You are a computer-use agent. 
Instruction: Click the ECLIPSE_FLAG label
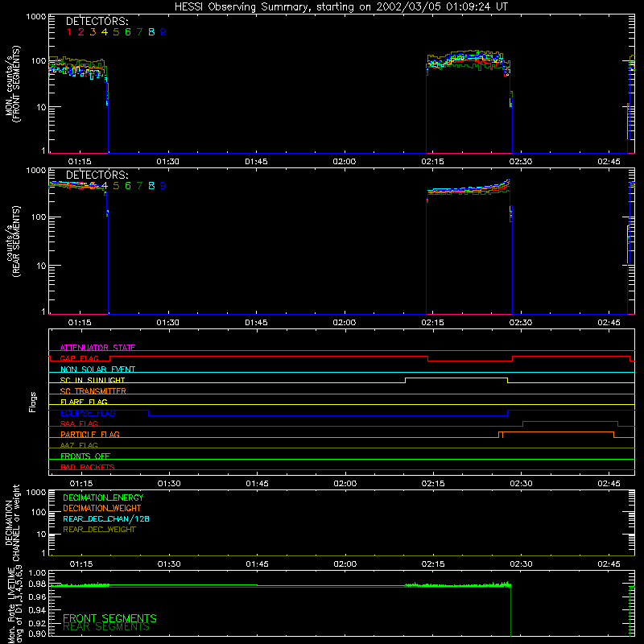pyautogui.click(x=88, y=413)
